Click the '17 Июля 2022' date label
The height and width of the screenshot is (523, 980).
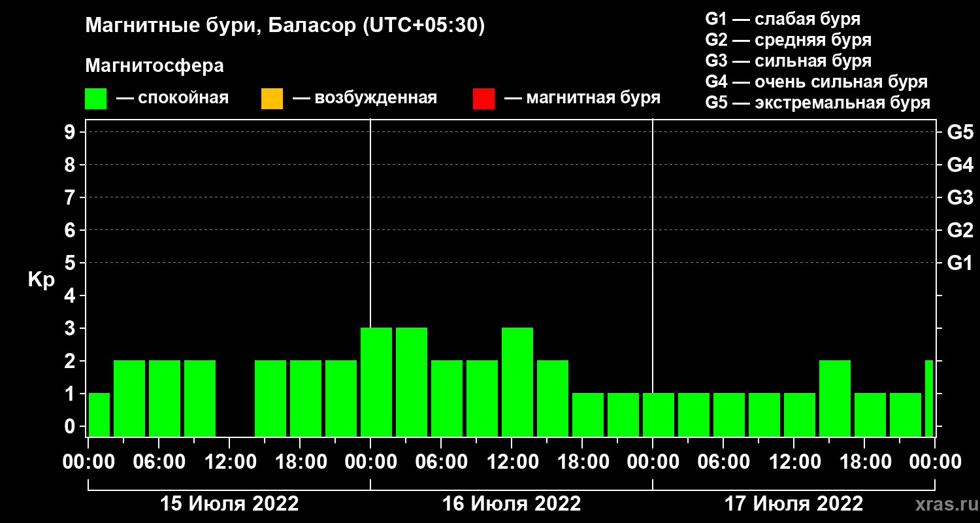click(794, 504)
